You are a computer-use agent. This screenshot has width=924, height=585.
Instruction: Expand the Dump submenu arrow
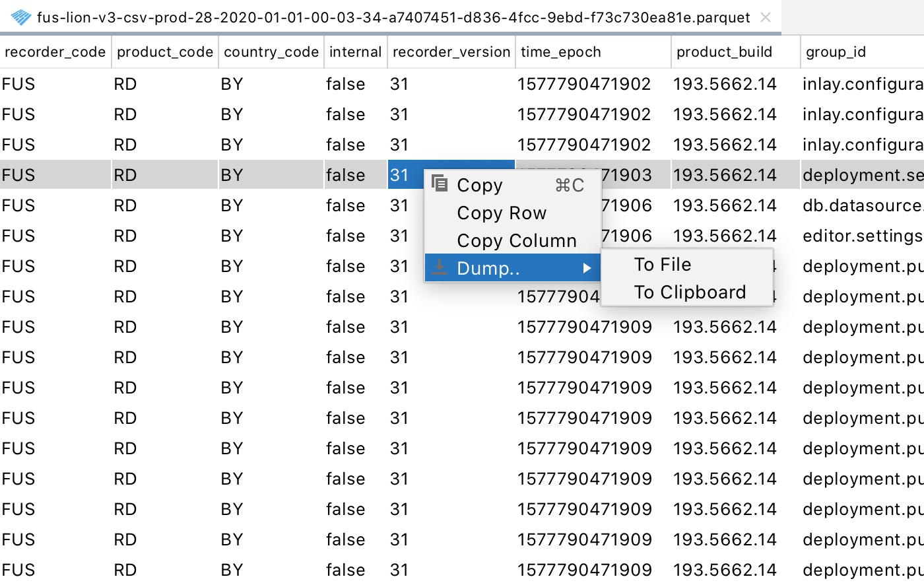tap(586, 268)
